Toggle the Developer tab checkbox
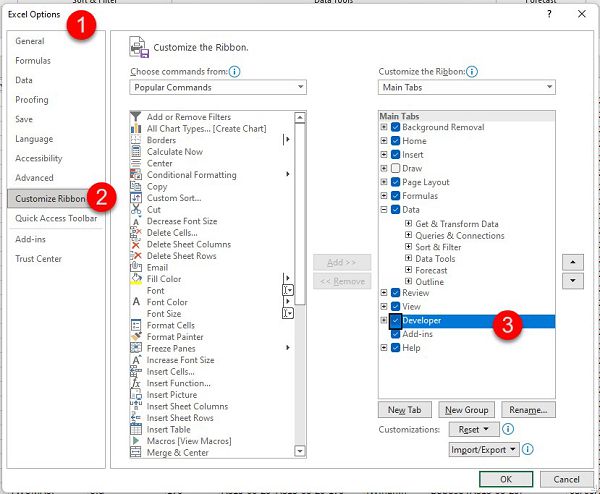This screenshot has width=600, height=494. (x=395, y=321)
